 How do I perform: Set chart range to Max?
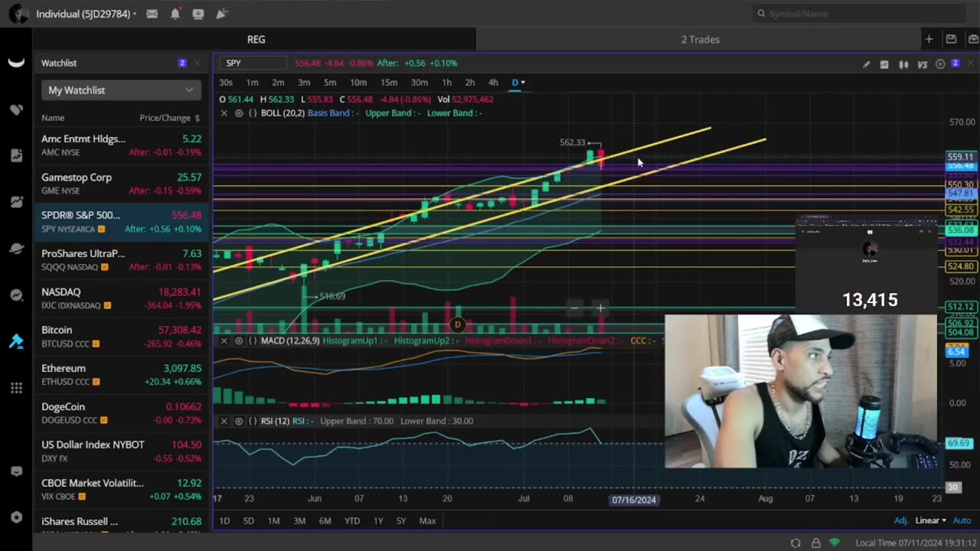point(427,521)
